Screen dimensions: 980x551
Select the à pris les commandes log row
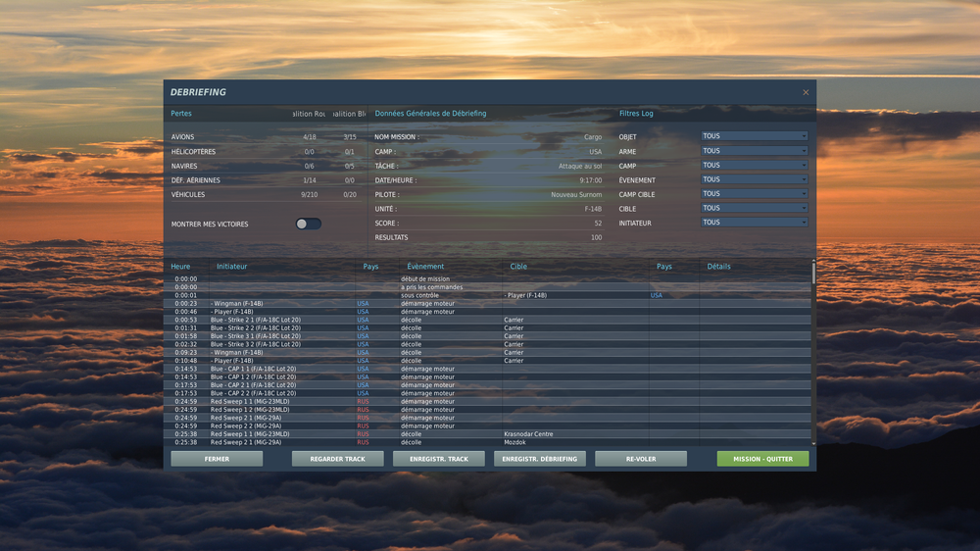click(x=487, y=287)
